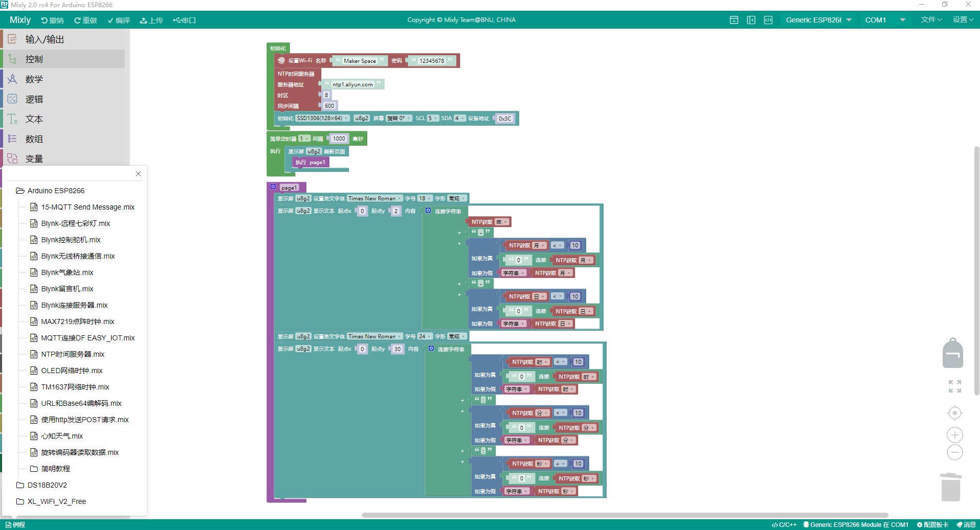Show the code view icon

click(x=768, y=20)
